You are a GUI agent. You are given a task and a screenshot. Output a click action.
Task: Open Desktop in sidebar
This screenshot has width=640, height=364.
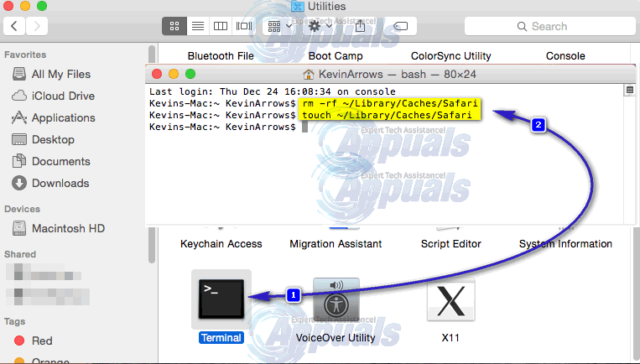coord(43,139)
